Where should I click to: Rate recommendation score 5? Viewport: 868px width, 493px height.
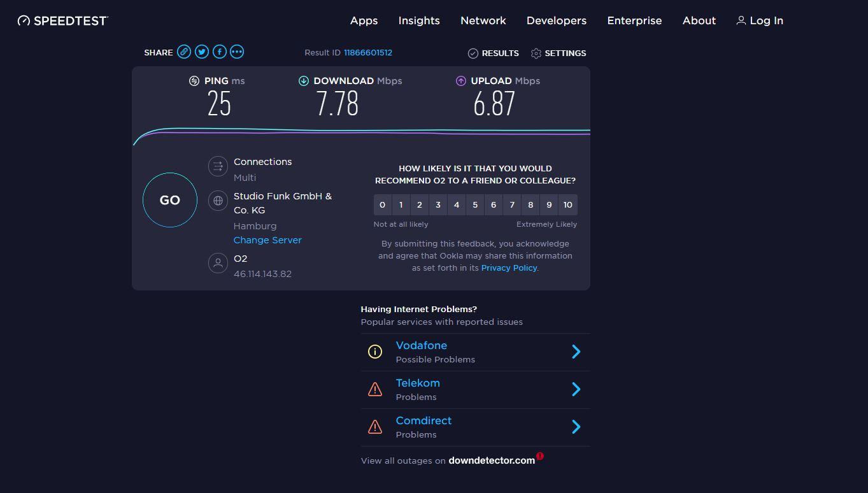(474, 205)
